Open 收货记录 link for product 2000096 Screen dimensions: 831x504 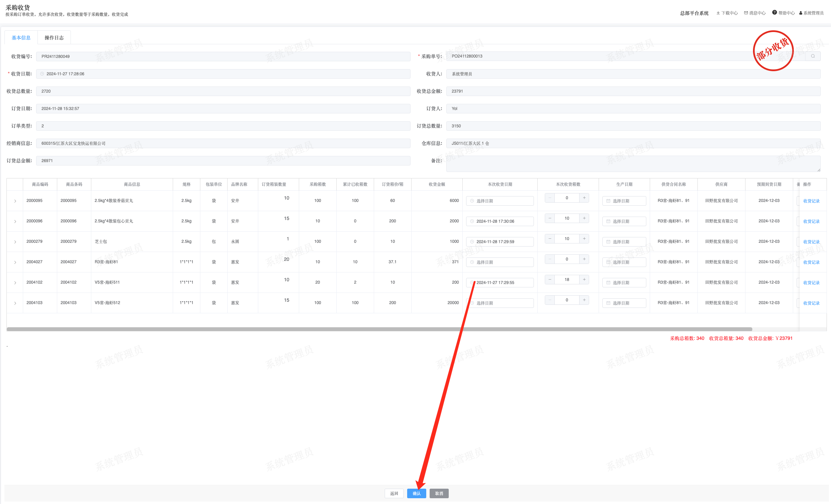point(811,221)
